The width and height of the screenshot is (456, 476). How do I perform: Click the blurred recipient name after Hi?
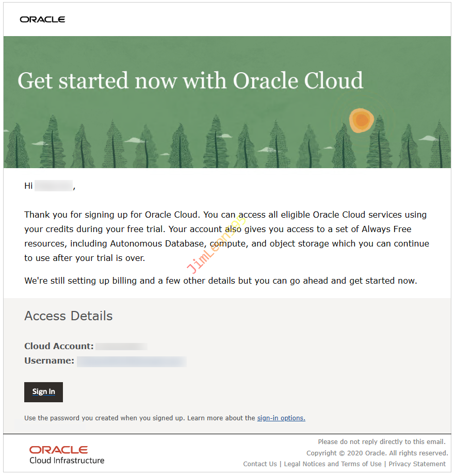pyautogui.click(x=54, y=186)
